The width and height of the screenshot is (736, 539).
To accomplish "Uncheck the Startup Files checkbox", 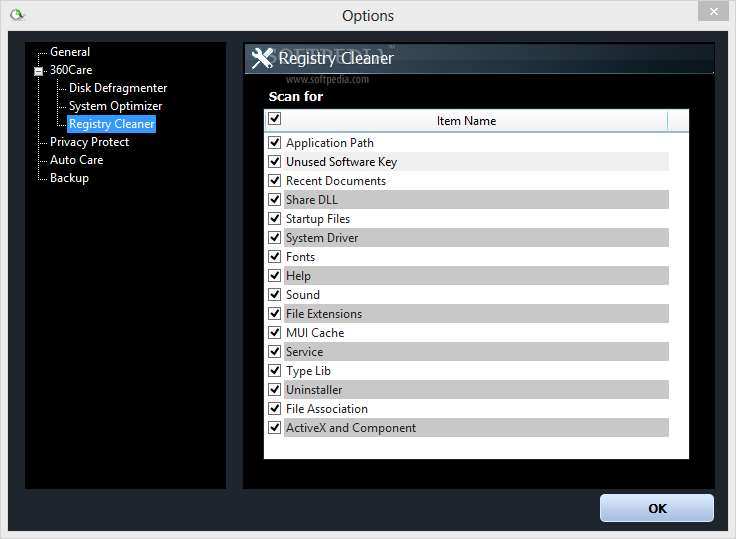I will coord(275,218).
